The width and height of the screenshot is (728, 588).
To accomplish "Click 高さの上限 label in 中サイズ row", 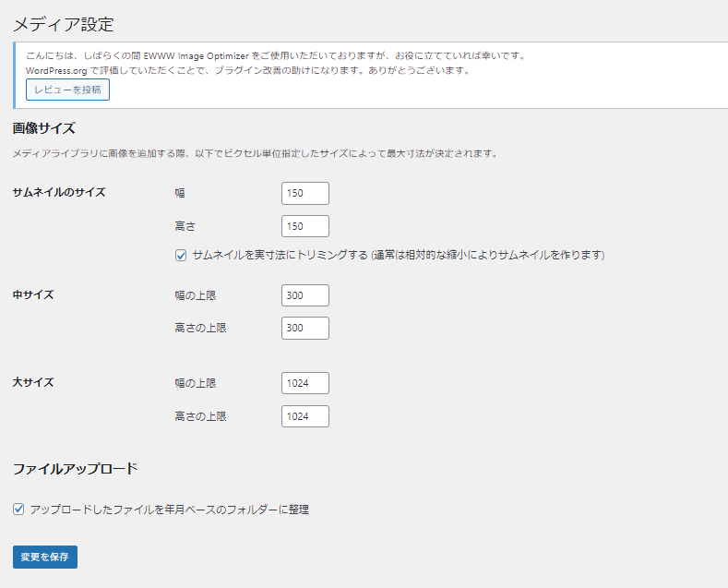I will tap(200, 328).
